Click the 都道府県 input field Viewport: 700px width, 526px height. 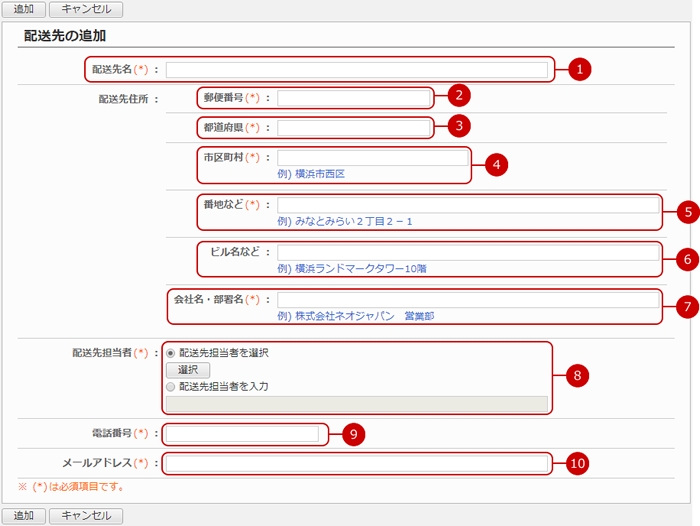point(354,127)
